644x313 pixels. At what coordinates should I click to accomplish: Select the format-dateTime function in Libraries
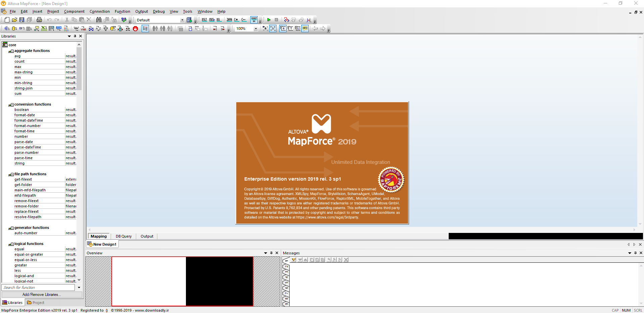pos(29,120)
